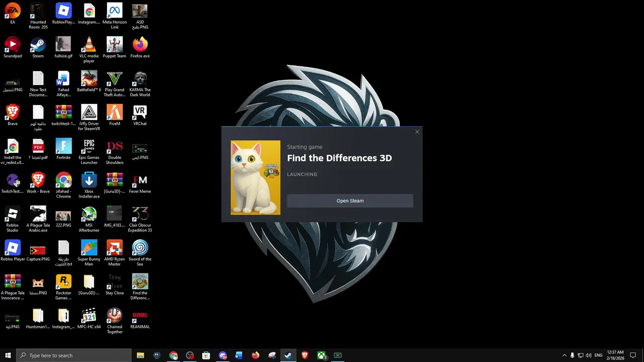
Task: Select the Sword of the Sea shortcut
Action: coord(140,253)
